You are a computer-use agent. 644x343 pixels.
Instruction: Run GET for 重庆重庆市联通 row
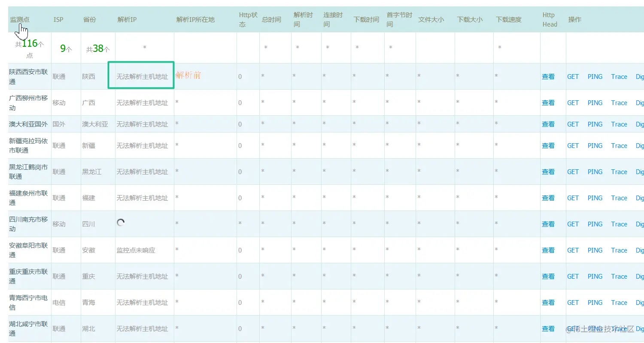[573, 277]
